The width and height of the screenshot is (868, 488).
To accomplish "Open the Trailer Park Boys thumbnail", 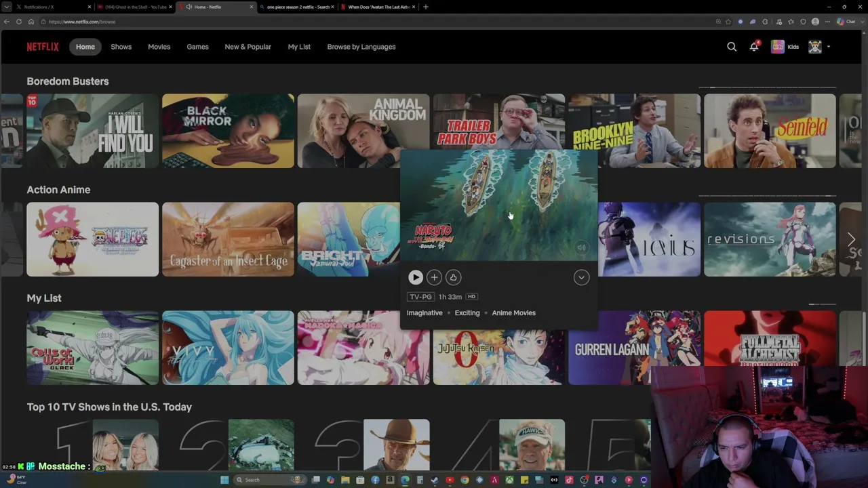I will pyautogui.click(x=498, y=122).
